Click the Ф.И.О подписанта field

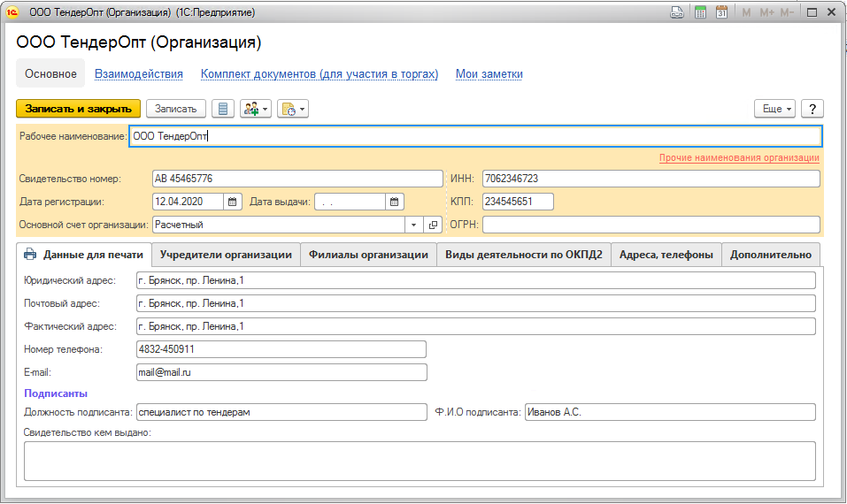(x=670, y=412)
